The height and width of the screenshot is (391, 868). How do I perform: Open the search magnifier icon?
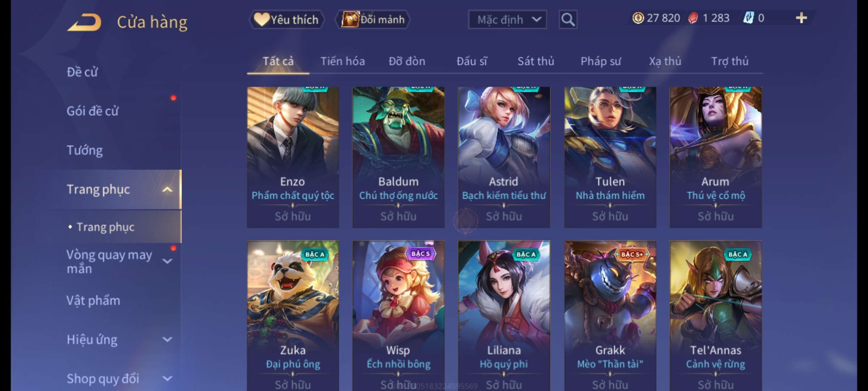[568, 20]
